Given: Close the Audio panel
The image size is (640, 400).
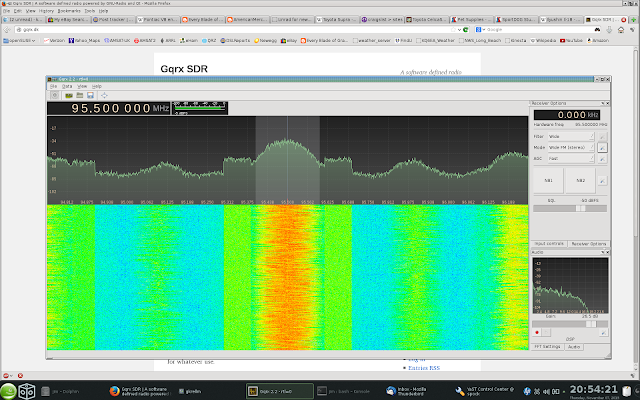Looking at the screenshot, I should [607, 252].
